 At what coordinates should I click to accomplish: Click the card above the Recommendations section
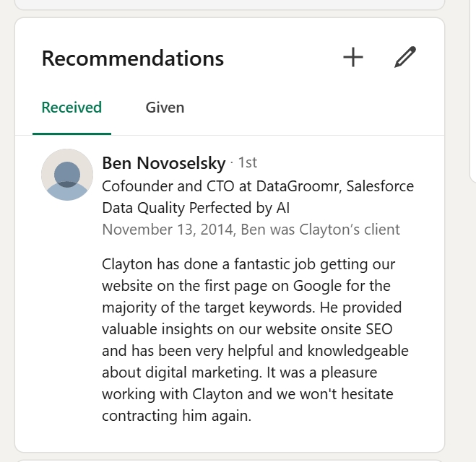point(230,4)
